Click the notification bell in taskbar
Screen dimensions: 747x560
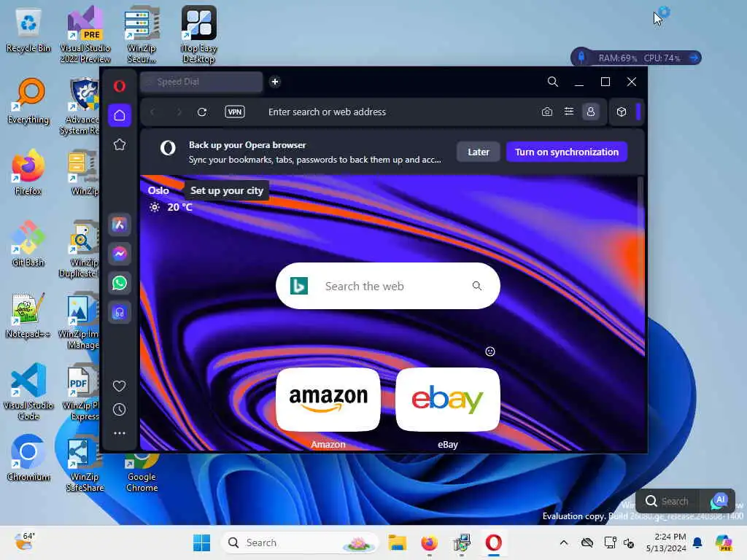(x=697, y=542)
